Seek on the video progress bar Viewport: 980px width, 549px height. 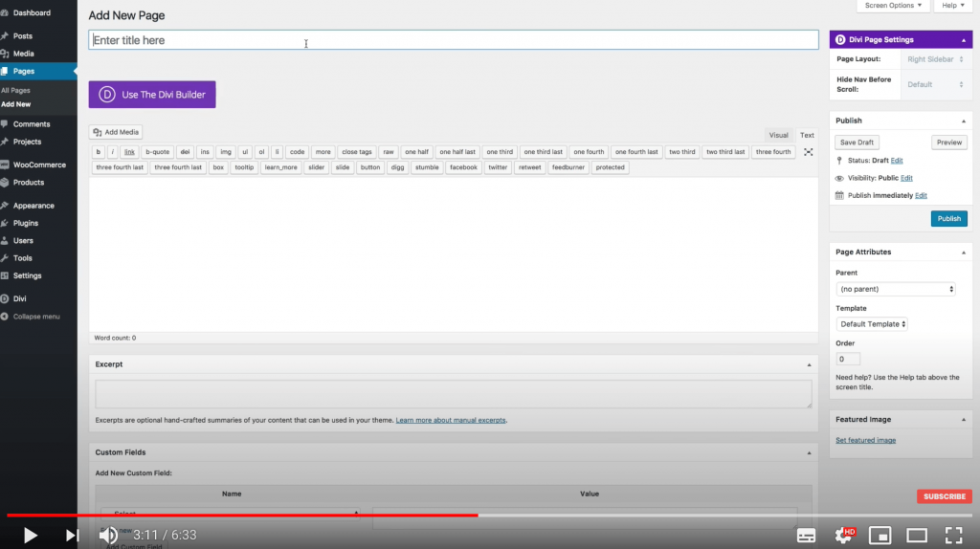pyautogui.click(x=490, y=516)
